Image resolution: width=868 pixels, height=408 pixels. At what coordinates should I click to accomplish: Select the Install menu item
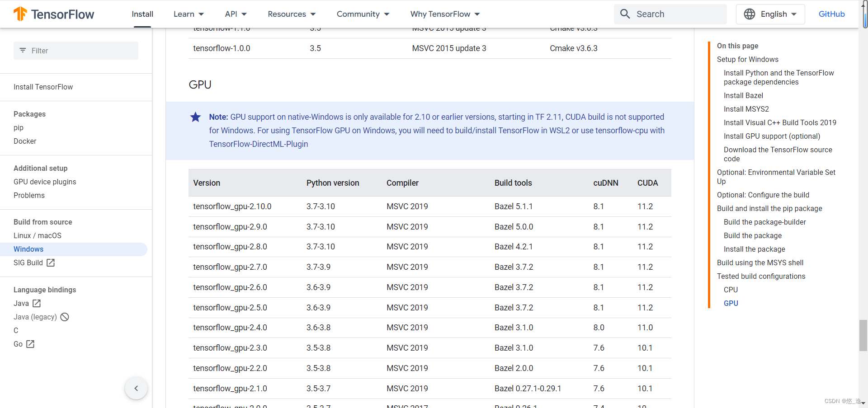[142, 14]
